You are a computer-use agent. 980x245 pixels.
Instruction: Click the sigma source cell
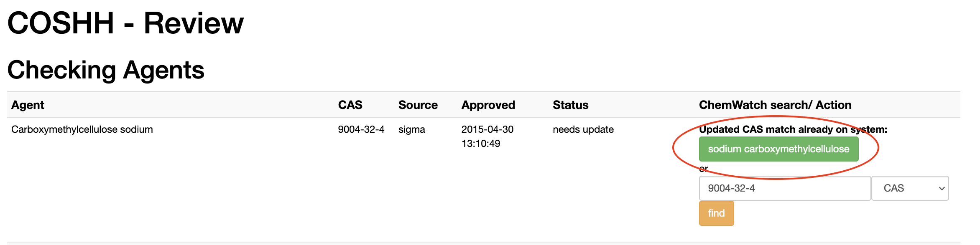411,129
